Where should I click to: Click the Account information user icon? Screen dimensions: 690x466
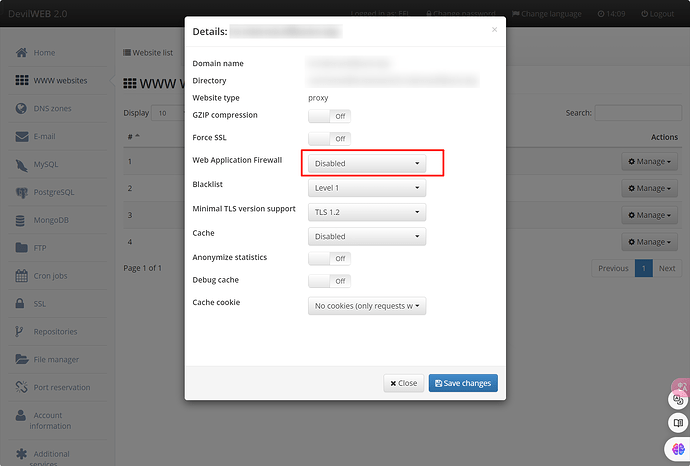pos(20,415)
